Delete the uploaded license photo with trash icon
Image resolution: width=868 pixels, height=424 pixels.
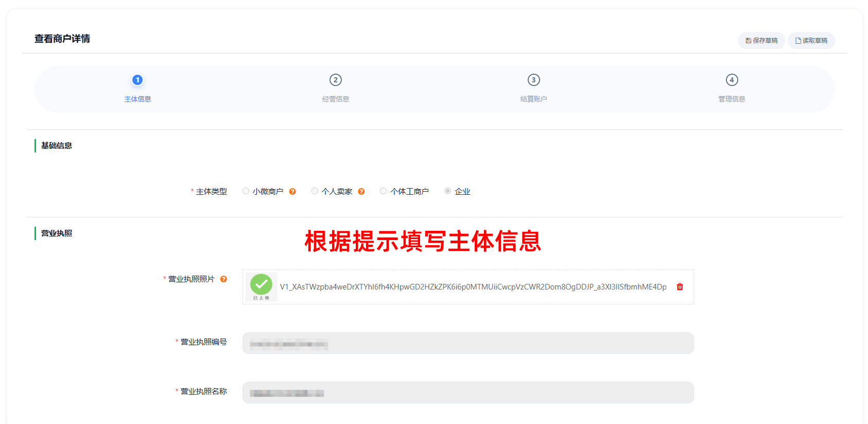click(680, 287)
